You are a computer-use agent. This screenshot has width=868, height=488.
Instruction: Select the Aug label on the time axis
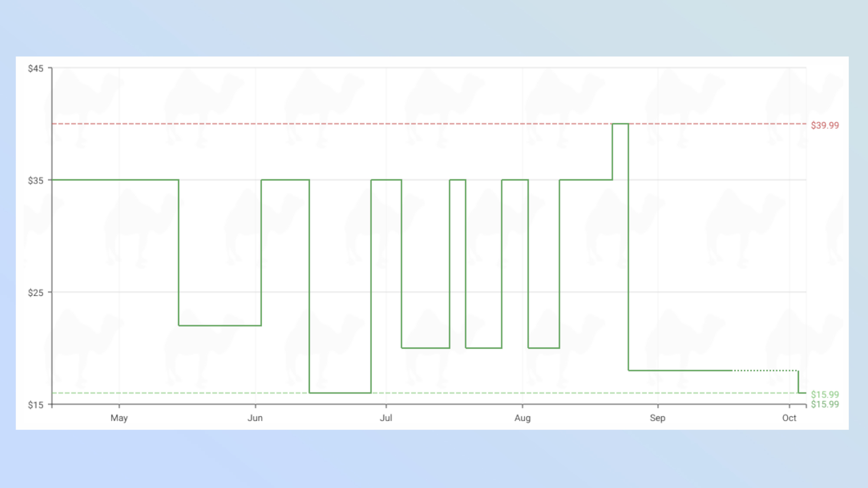click(523, 418)
